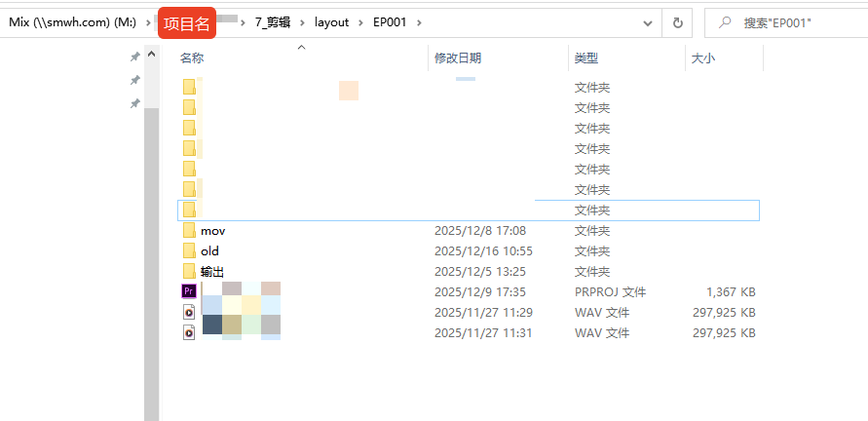Click the third pinned quick-access pin icon
Screen dimensions: 868x421
[134, 103]
